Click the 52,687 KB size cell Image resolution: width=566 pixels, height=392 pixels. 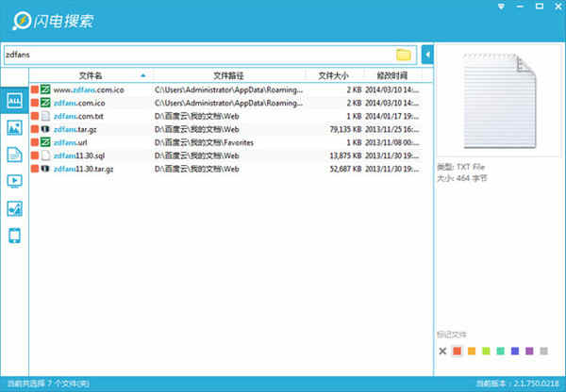click(345, 169)
